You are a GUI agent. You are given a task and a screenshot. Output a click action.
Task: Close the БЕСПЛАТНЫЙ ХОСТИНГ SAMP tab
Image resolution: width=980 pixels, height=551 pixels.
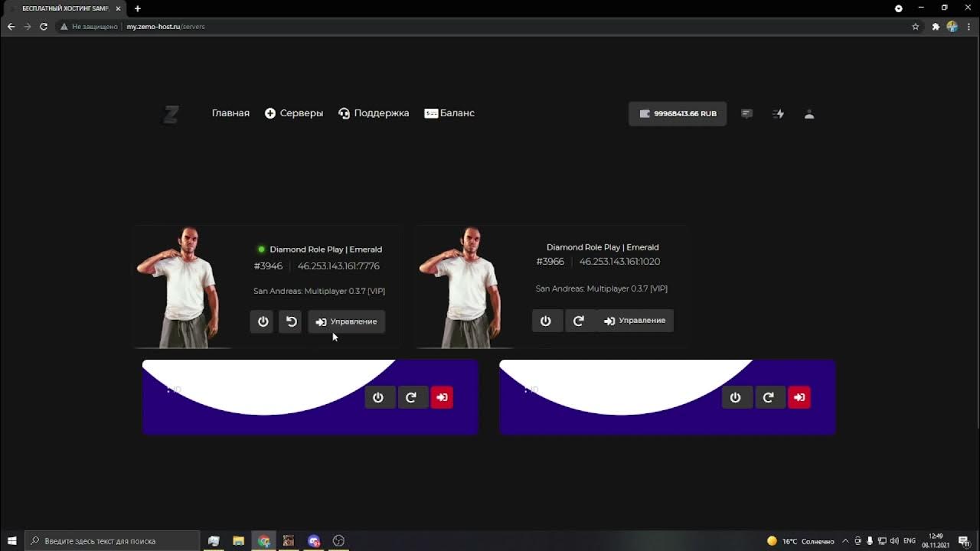(x=119, y=8)
